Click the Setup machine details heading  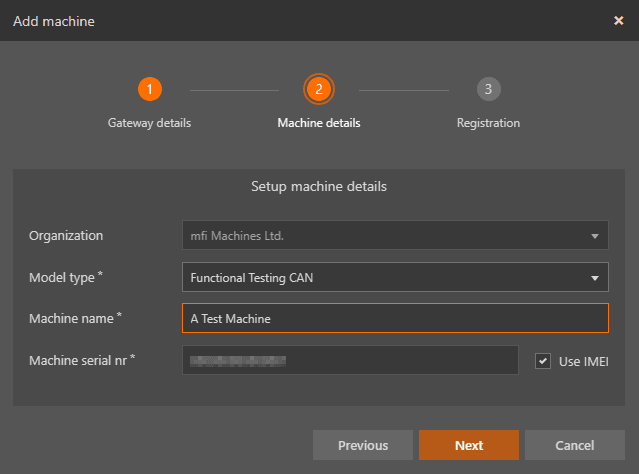(x=318, y=186)
